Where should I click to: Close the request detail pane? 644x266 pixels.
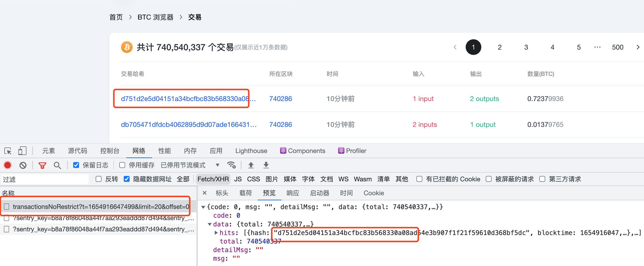click(x=204, y=193)
